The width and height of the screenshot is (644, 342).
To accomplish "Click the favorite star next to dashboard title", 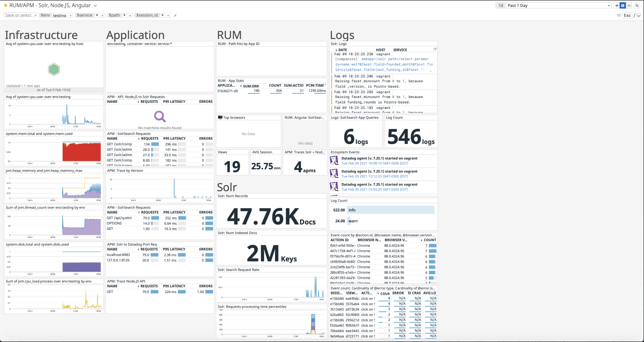I will point(6,5).
